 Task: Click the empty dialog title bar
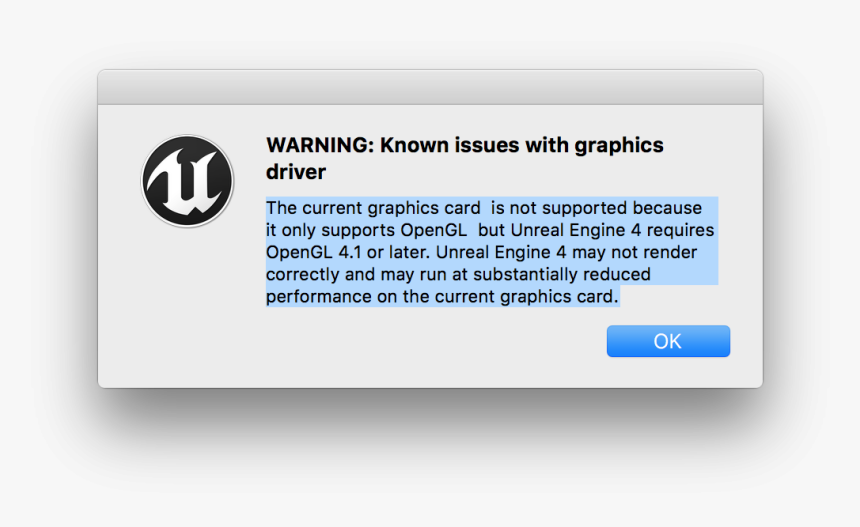coord(430,87)
